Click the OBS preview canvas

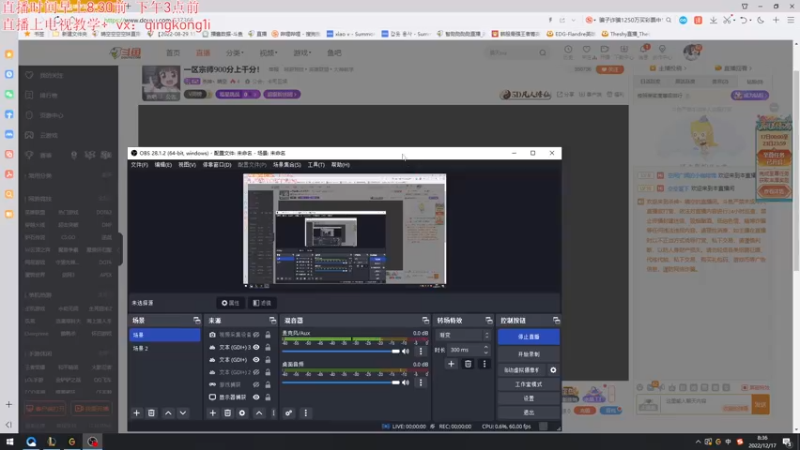click(x=344, y=229)
